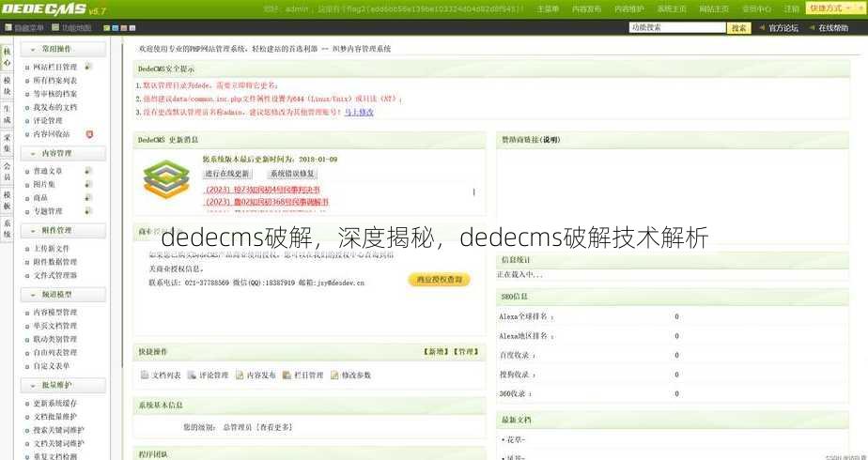The image size is (868, 460).
Task: Open 会员中心 in the top navigation
Action: (756, 9)
